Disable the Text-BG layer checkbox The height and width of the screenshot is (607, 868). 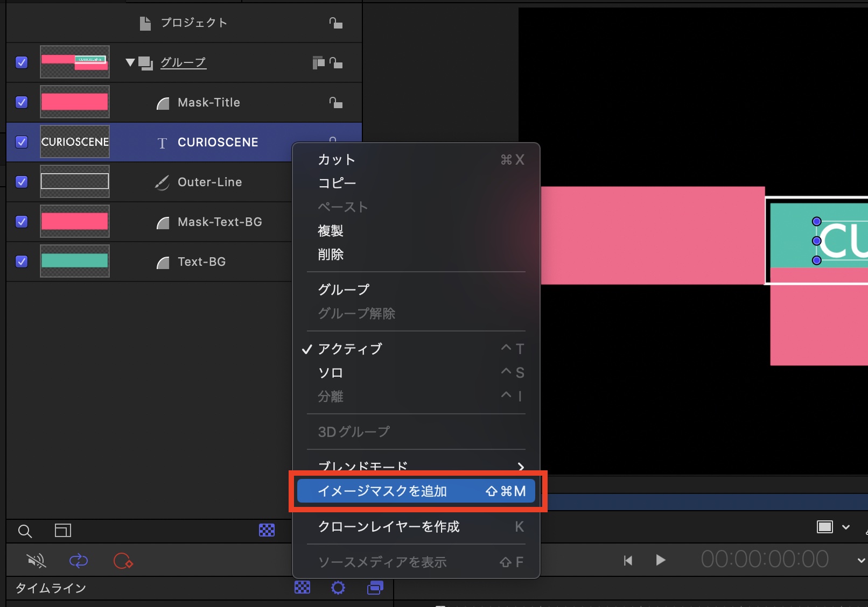pyautogui.click(x=22, y=262)
